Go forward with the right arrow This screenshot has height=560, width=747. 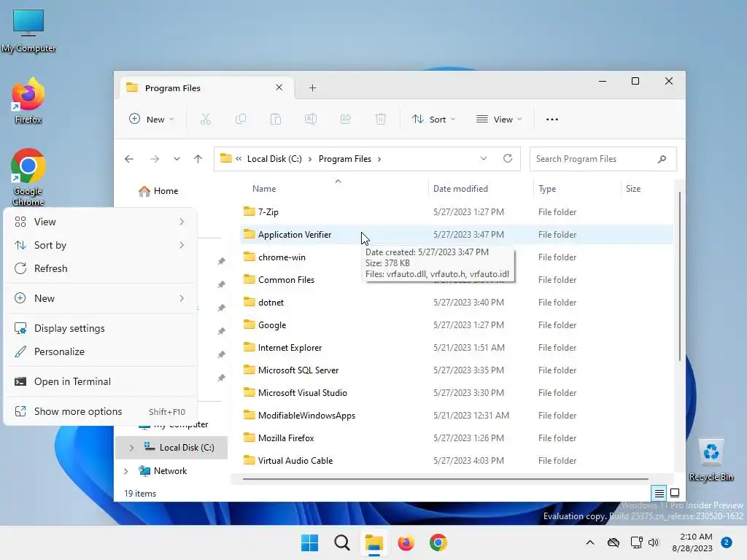155,159
